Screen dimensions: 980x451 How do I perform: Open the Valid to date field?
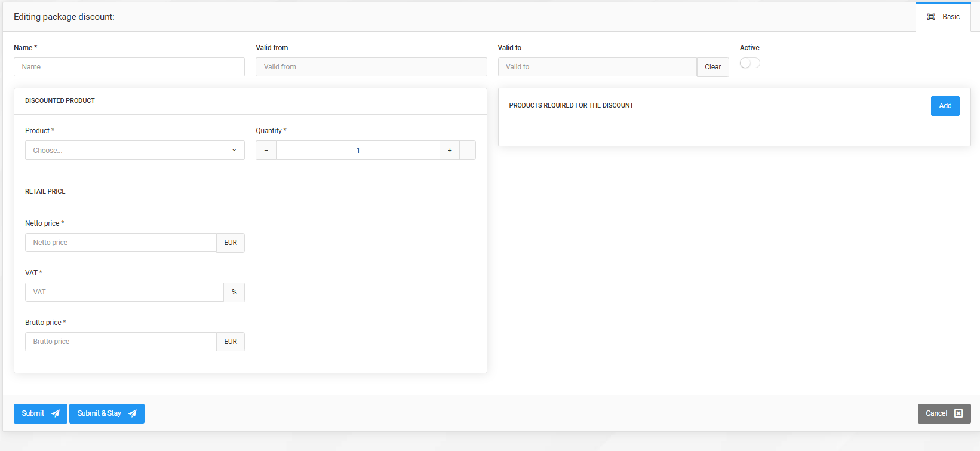pos(597,67)
